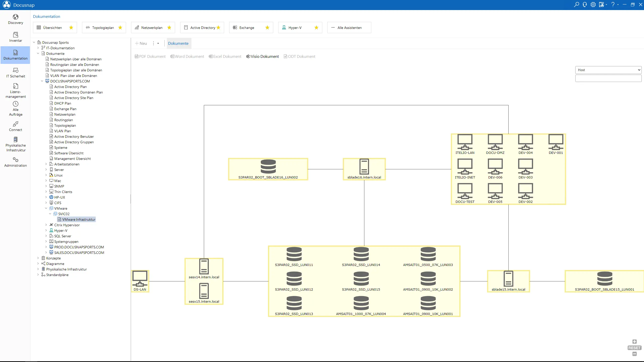Open Lizenzmanagement in sidebar

pyautogui.click(x=15, y=91)
